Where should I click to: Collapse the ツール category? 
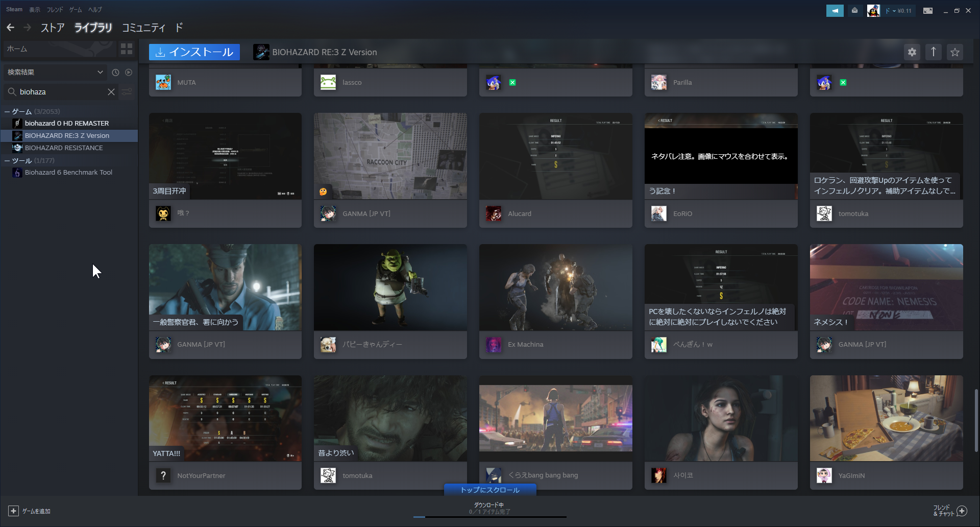(7, 160)
